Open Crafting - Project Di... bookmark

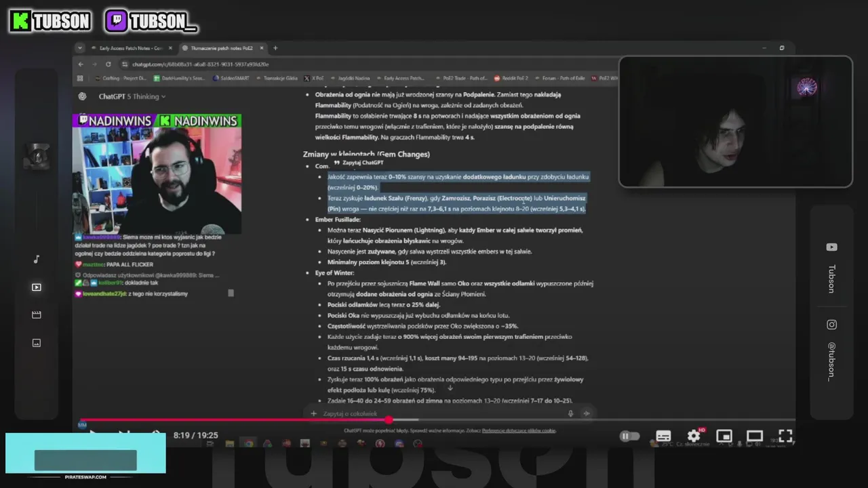tap(121, 78)
